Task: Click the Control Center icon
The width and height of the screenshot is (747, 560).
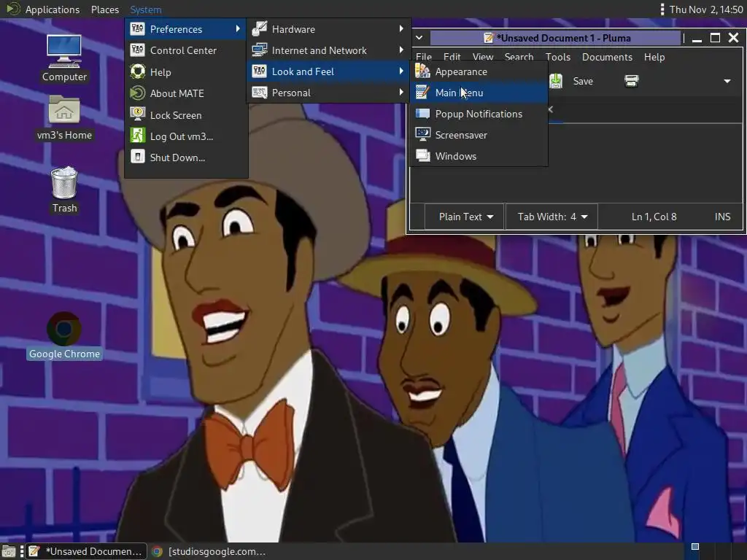Action: pos(138,50)
